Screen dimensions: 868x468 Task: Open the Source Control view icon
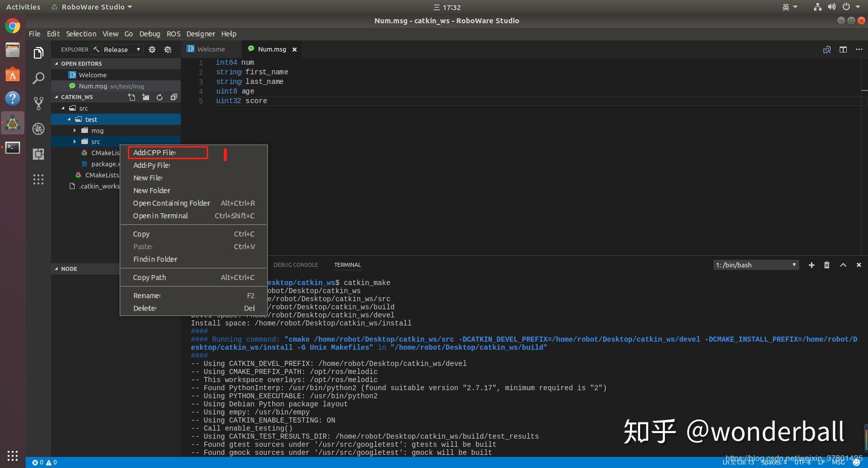[38, 104]
